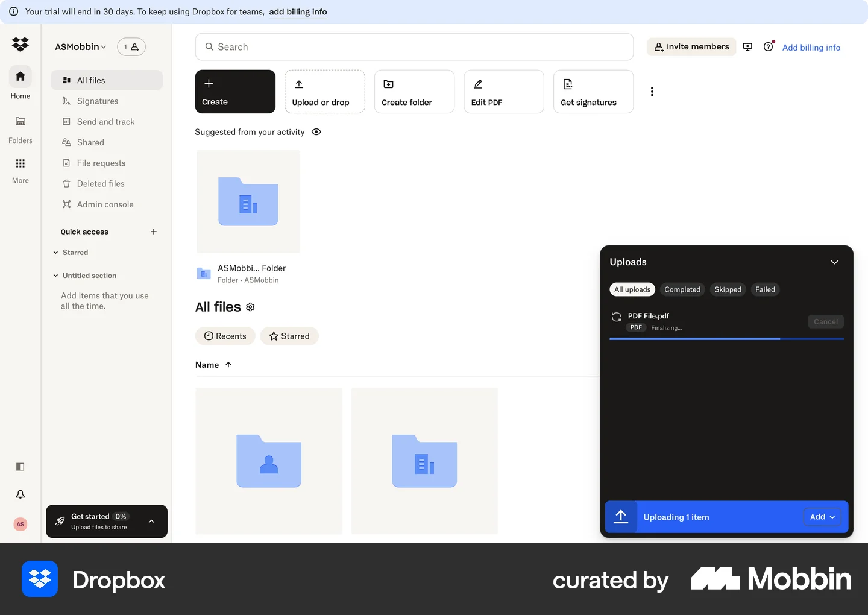Click the member count badge beside ASMobbin

click(131, 47)
